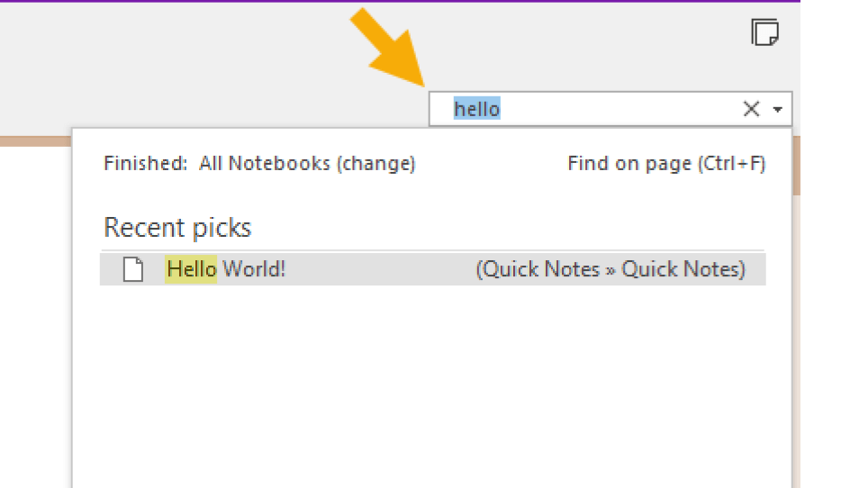Click the (Quick Notes » Quick Notes) location text
This screenshot has height=488, width=868.
click(610, 269)
